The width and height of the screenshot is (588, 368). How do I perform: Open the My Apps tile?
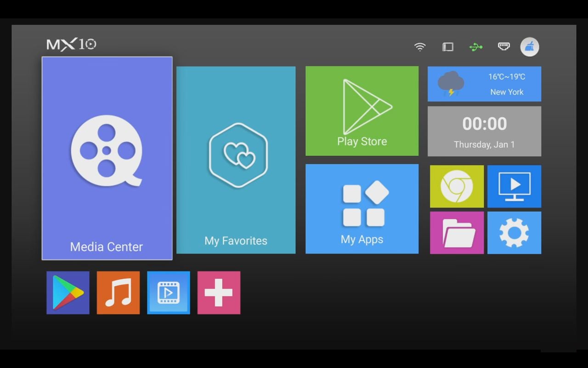click(x=362, y=209)
